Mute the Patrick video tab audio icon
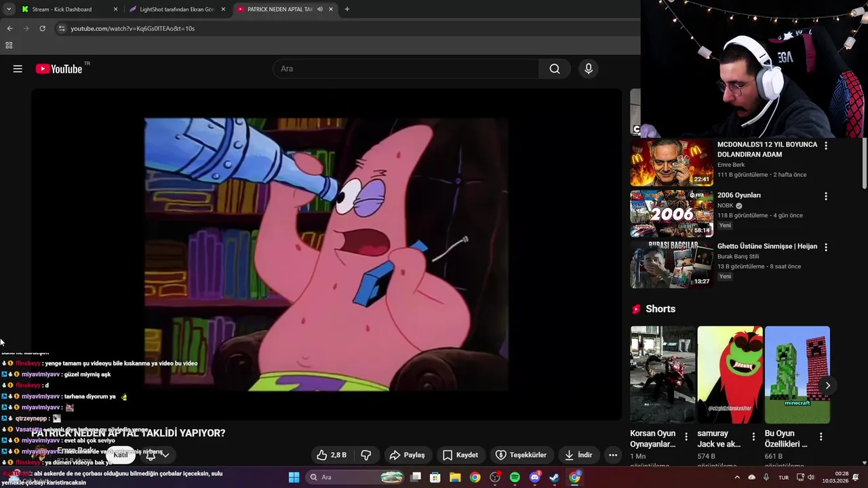 click(320, 9)
